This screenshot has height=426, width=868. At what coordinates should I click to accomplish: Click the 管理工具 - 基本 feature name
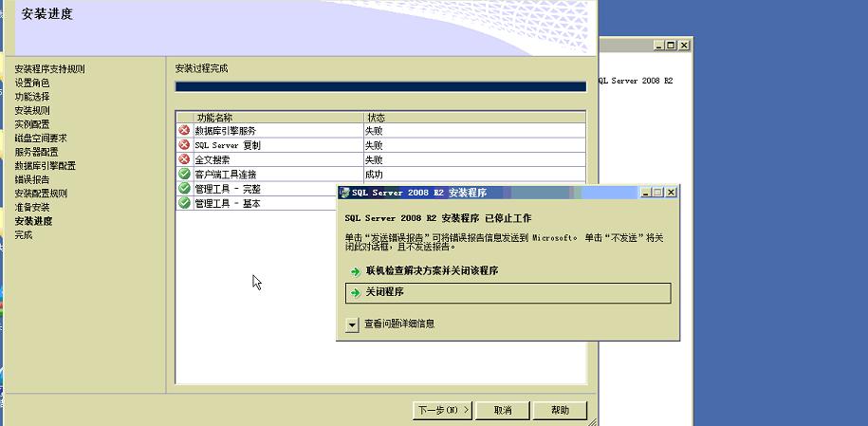click(228, 203)
